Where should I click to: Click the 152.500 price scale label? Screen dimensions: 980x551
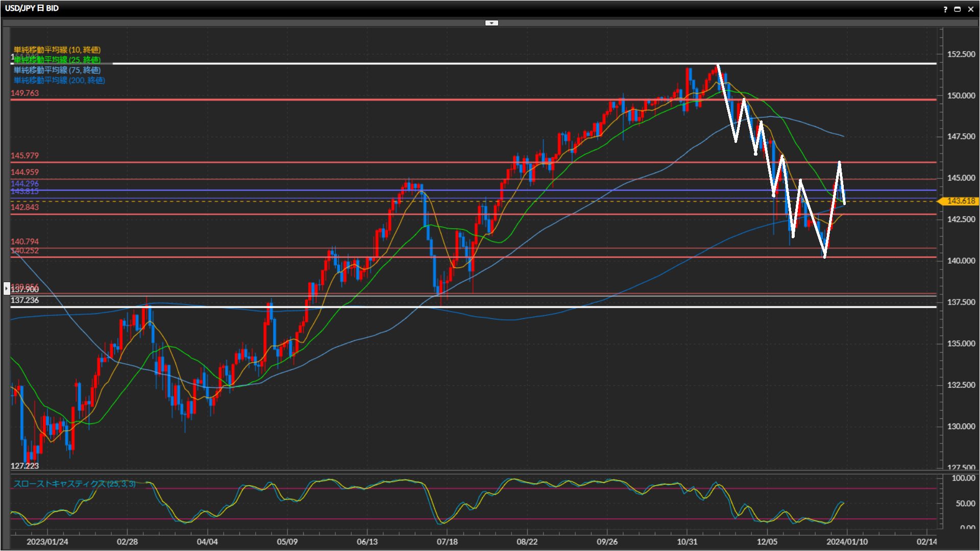[961, 54]
